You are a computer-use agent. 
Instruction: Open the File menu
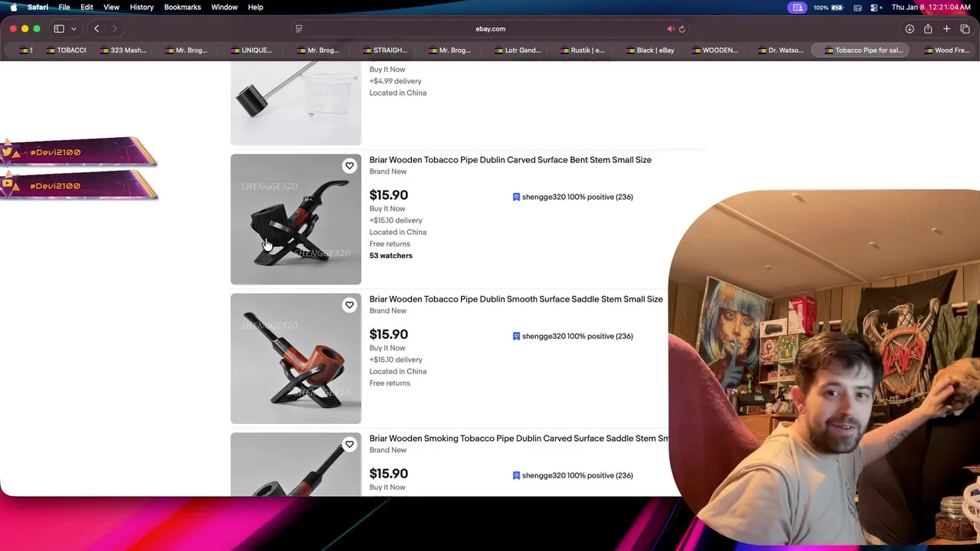tap(64, 7)
